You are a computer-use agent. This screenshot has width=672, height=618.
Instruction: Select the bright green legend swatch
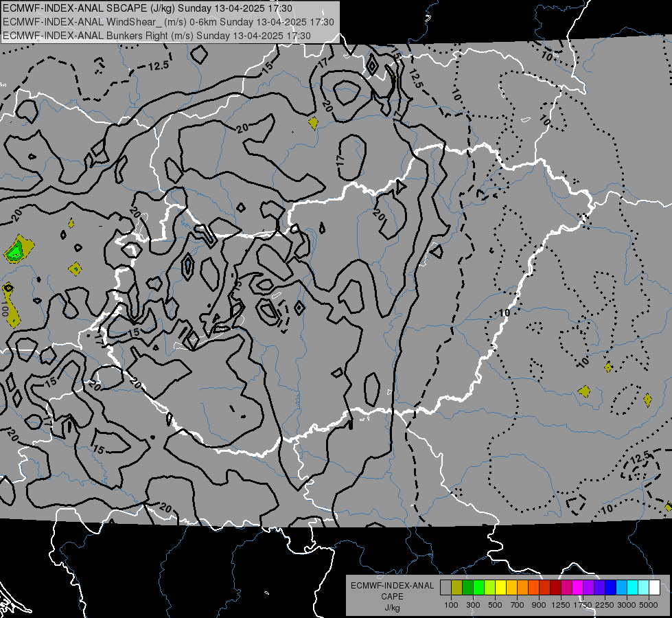478,588
